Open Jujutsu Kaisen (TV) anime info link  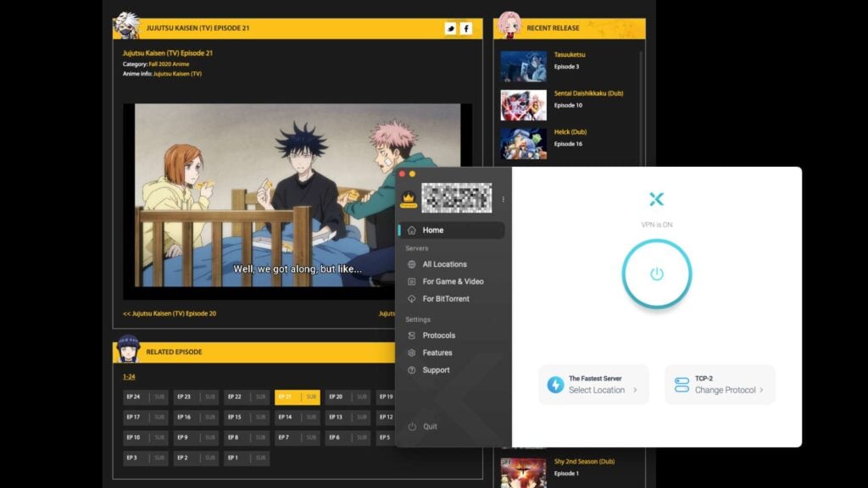point(177,74)
